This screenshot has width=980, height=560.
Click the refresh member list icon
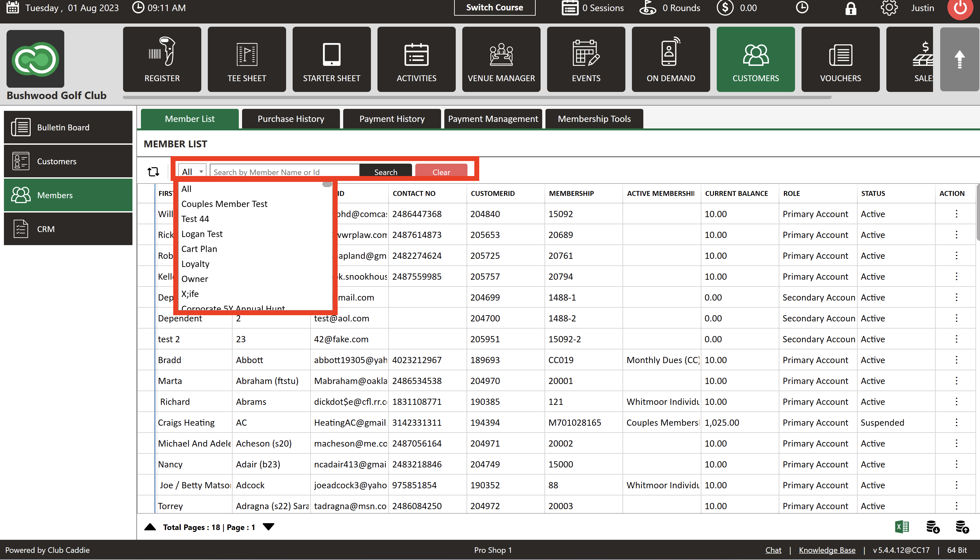(153, 171)
